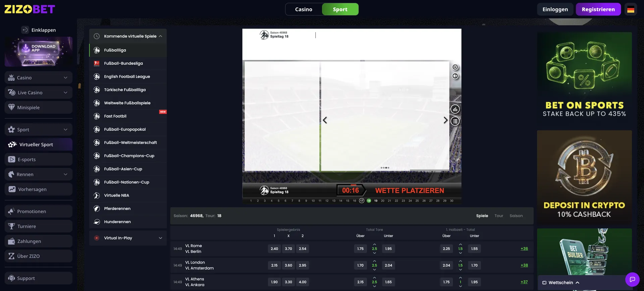Click the Registrieren button

pos(598,9)
